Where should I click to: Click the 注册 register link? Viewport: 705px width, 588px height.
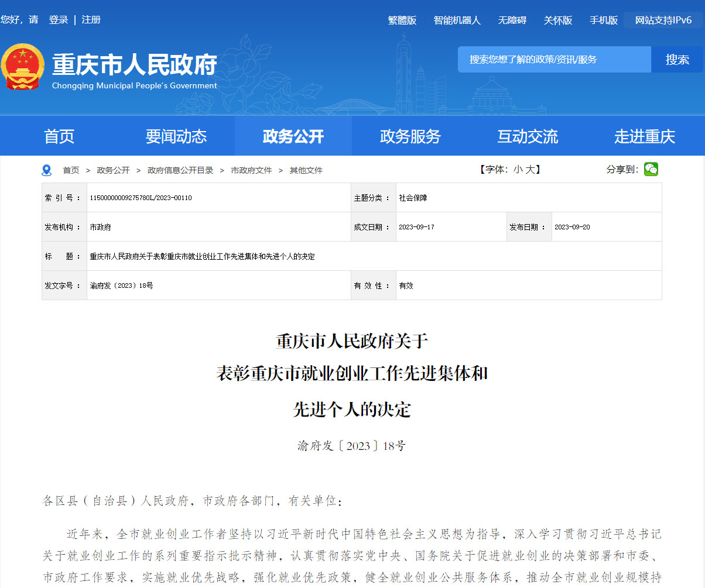91,20
